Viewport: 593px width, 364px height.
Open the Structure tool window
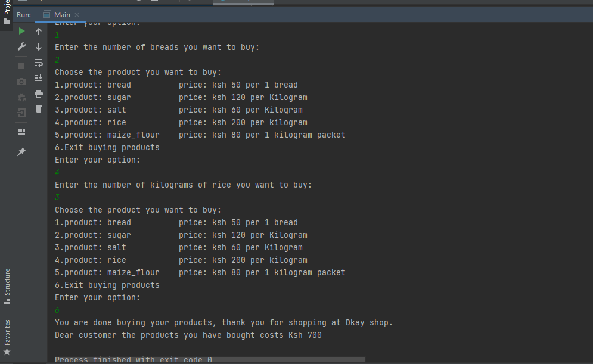(7, 285)
